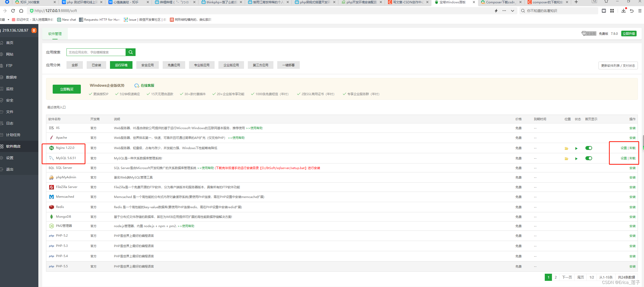Open 在线客服 support chat

tap(147, 85)
